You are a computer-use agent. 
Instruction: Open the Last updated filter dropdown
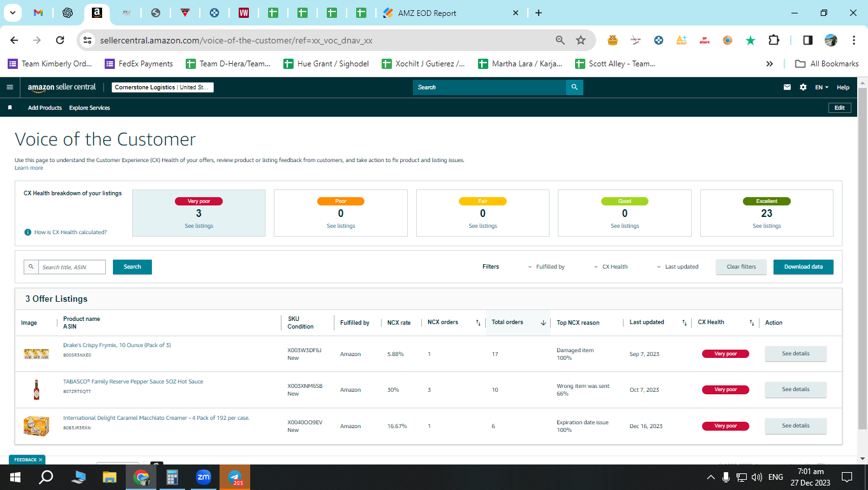(678, 267)
